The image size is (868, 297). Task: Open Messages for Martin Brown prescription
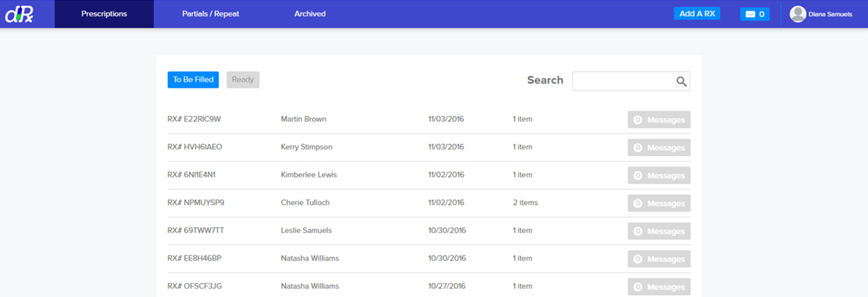pyautogui.click(x=659, y=120)
